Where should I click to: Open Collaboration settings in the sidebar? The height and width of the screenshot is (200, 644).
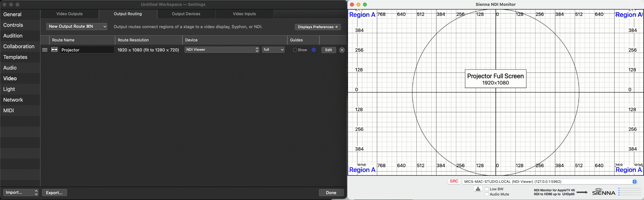point(20,47)
